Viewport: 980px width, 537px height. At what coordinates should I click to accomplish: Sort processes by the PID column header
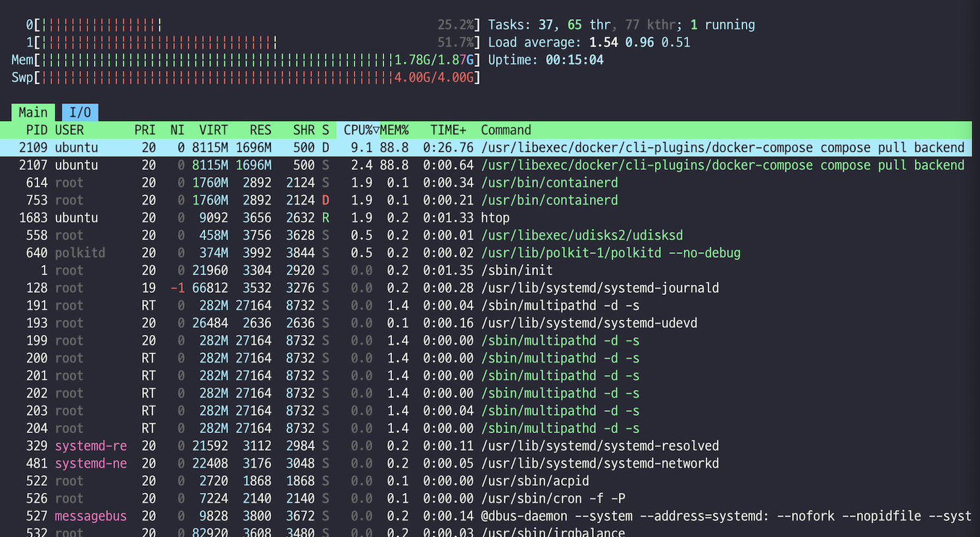[37, 130]
